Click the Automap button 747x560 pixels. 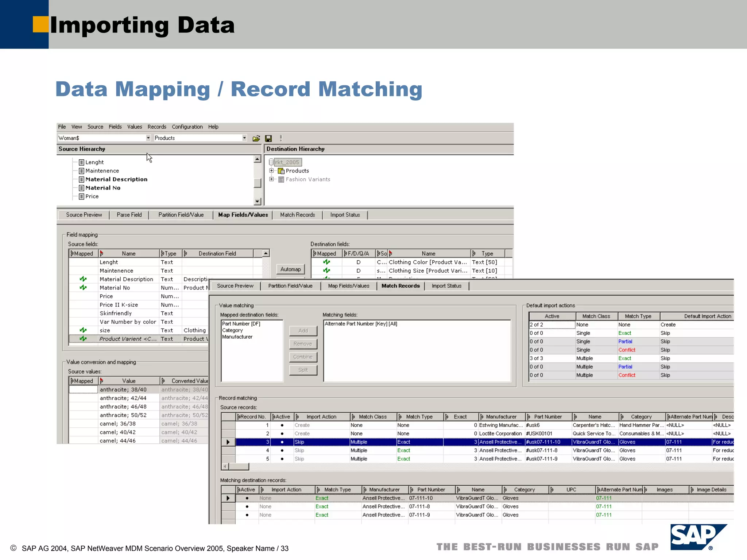[x=290, y=269]
